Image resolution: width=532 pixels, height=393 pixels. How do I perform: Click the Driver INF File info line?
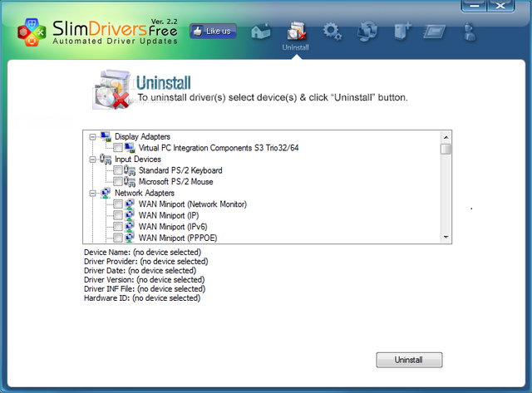(145, 289)
